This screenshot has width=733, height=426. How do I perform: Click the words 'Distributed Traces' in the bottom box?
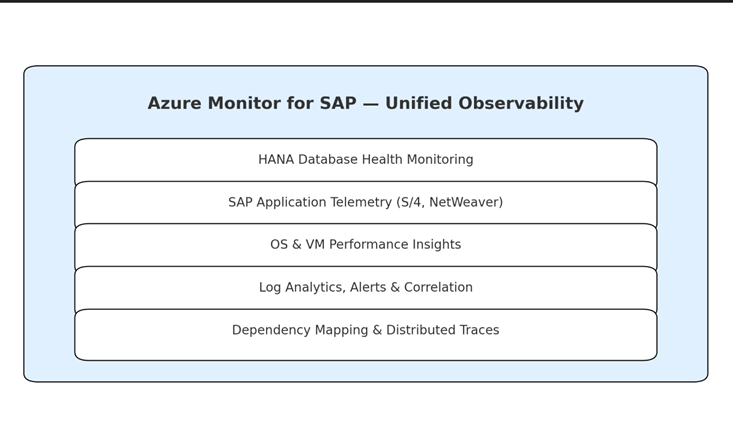443,330
